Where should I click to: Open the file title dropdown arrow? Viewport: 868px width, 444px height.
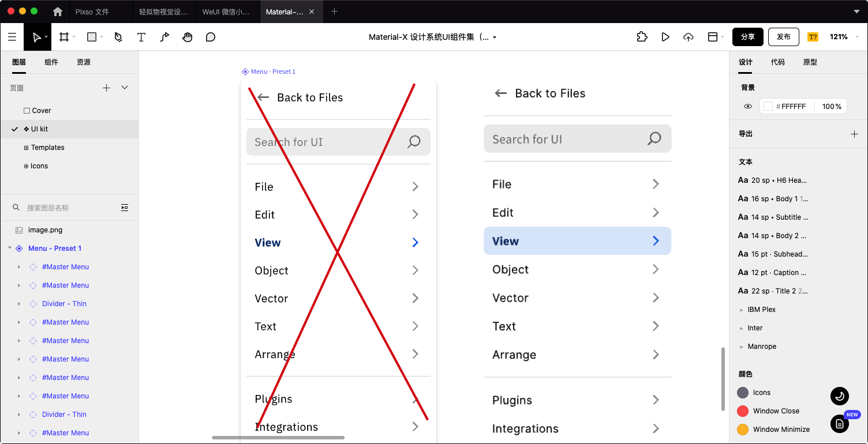pyautogui.click(x=495, y=37)
